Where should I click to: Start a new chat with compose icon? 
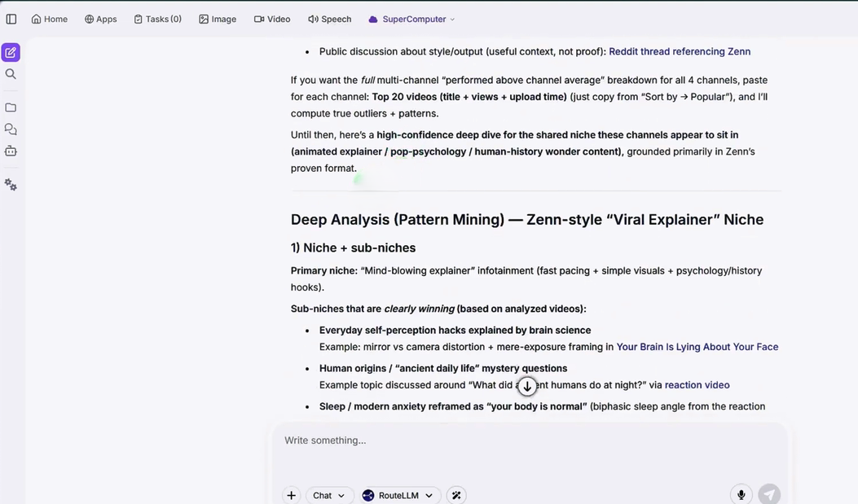point(11,52)
